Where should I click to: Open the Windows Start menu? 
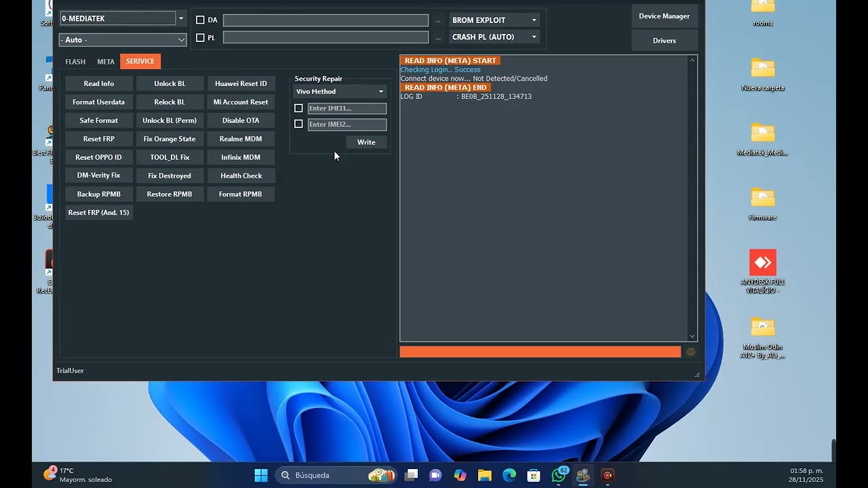pyautogui.click(x=261, y=475)
